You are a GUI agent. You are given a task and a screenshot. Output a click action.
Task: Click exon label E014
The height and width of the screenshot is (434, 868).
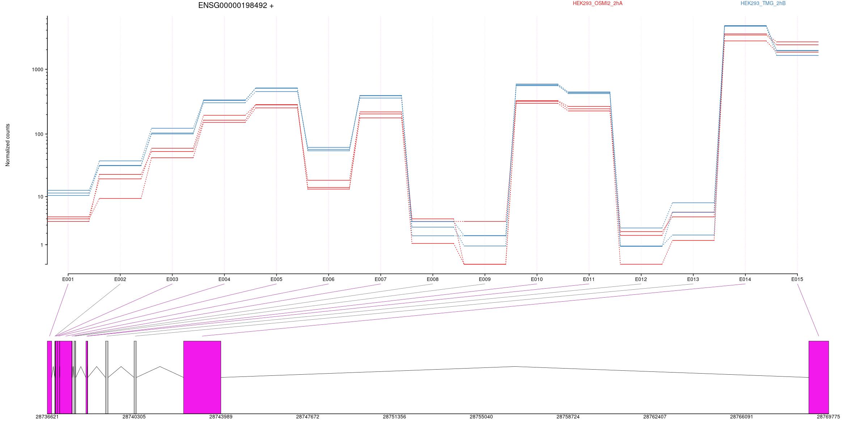pos(745,279)
